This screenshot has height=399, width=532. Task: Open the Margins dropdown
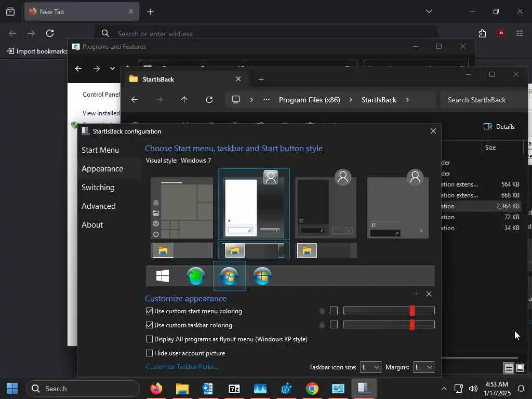tap(424, 367)
